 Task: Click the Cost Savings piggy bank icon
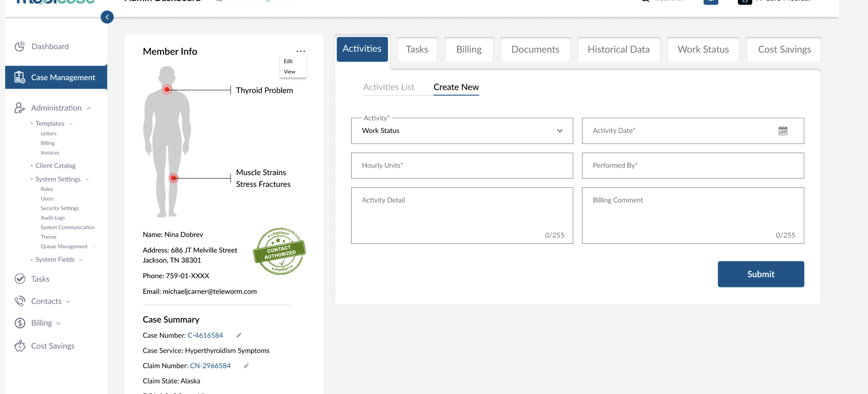[x=20, y=346]
